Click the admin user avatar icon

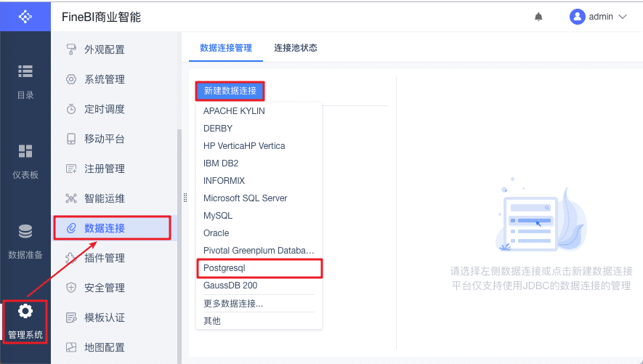pyautogui.click(x=578, y=17)
